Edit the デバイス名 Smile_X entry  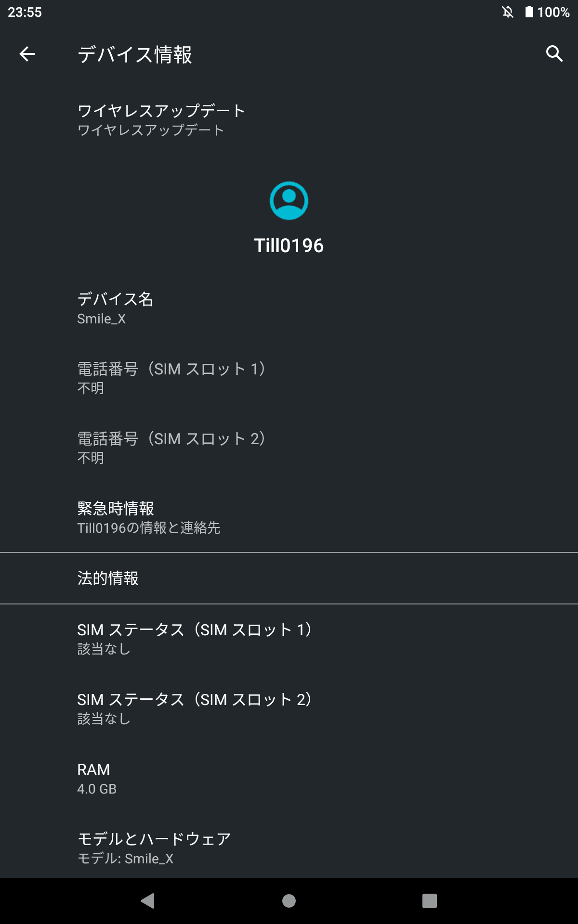(x=116, y=308)
